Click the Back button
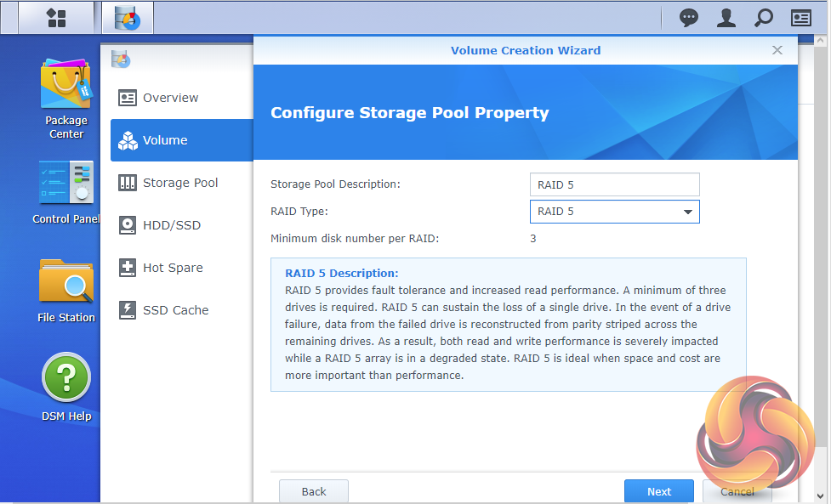Image resolution: width=831 pixels, height=504 pixels. [314, 491]
